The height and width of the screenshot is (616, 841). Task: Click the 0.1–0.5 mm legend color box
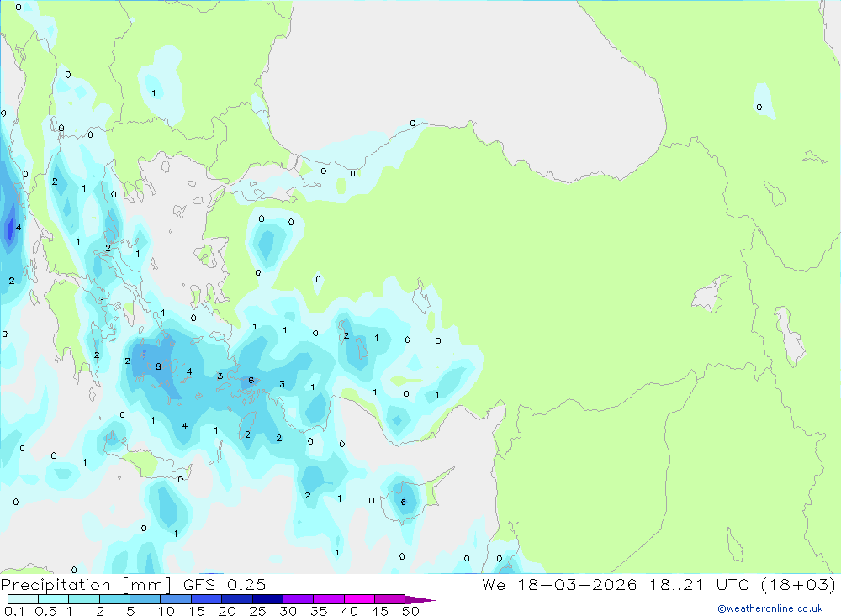tap(23, 599)
